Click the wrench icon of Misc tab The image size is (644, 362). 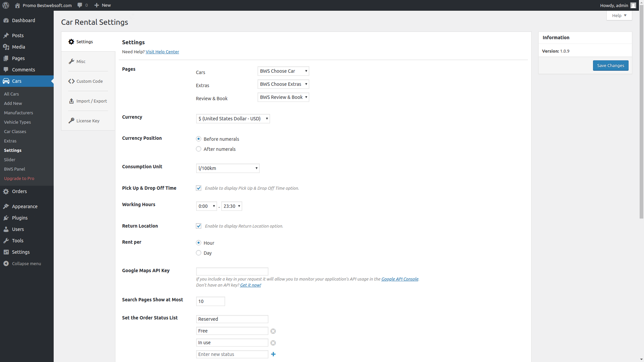71,61
